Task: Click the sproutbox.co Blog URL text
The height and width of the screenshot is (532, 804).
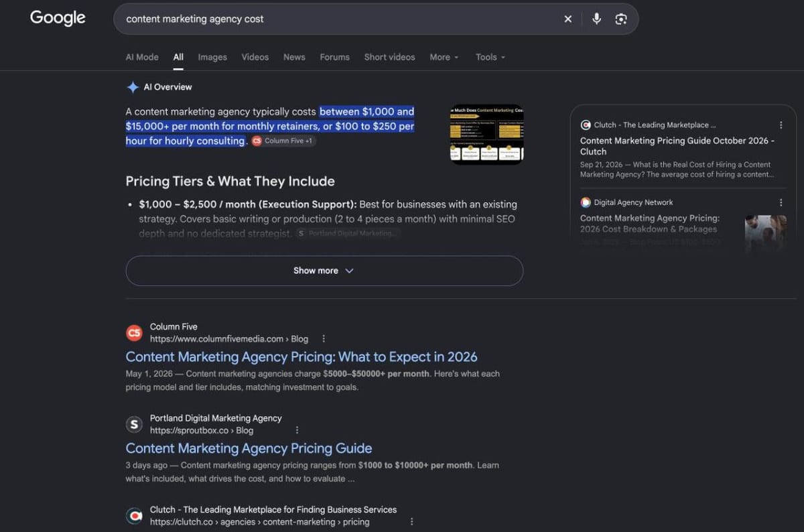Action: 202,430
